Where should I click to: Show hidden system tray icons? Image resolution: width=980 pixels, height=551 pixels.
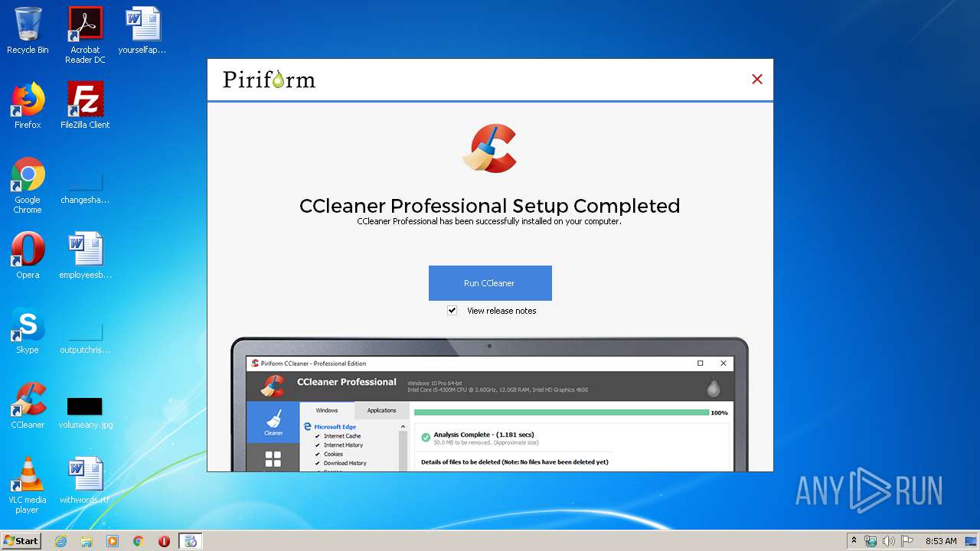coord(854,541)
